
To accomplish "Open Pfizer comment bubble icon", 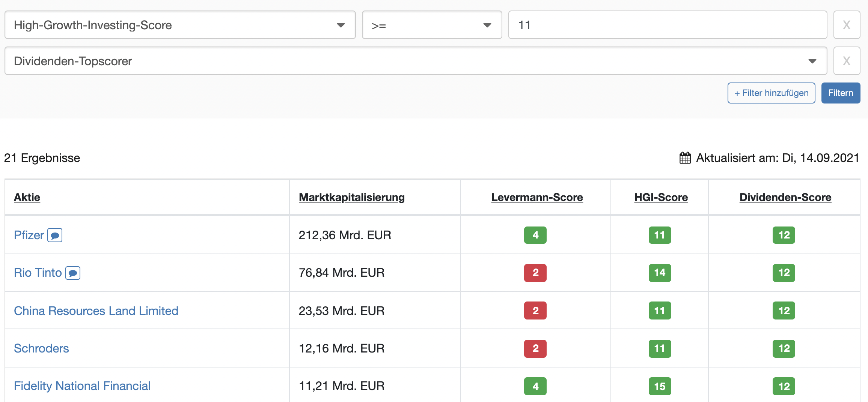I will coord(55,235).
